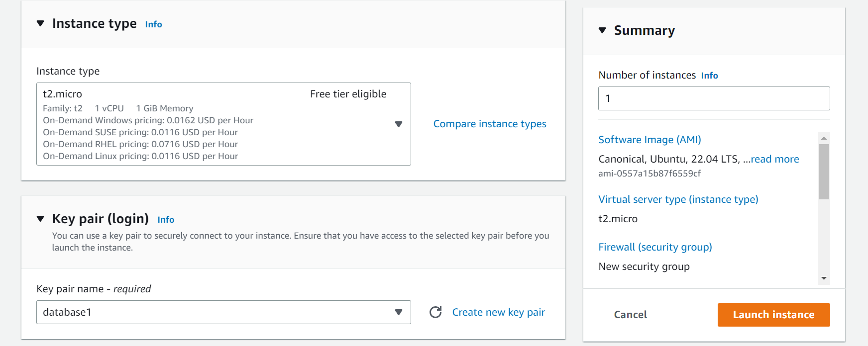Collapse the Key pair (login) section
868x346 pixels.
coord(41,219)
